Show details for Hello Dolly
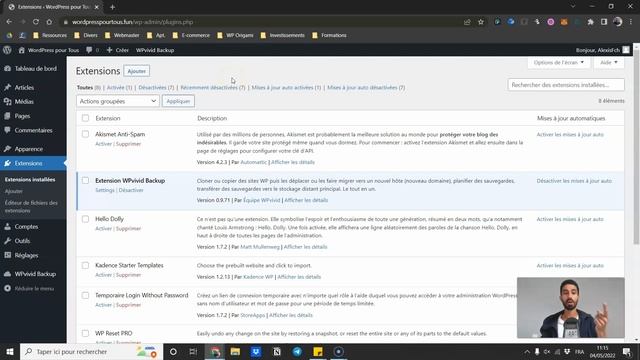This screenshot has height=360, width=640. pyautogui.click(x=305, y=247)
